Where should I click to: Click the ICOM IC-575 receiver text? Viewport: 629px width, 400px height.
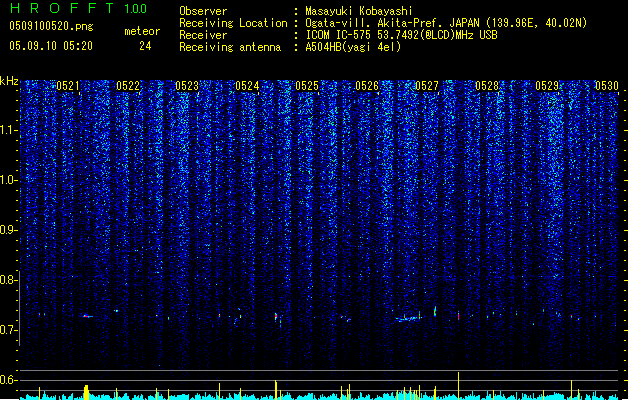pos(401,35)
